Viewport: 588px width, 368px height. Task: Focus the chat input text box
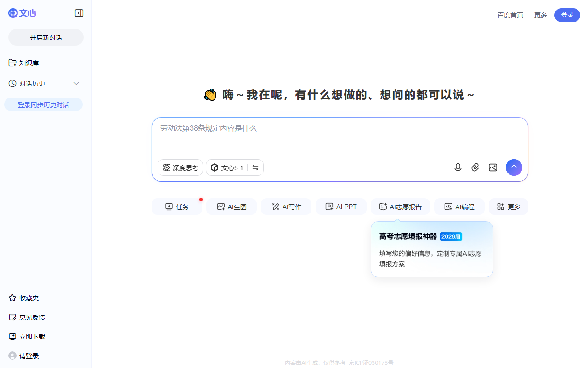340,137
